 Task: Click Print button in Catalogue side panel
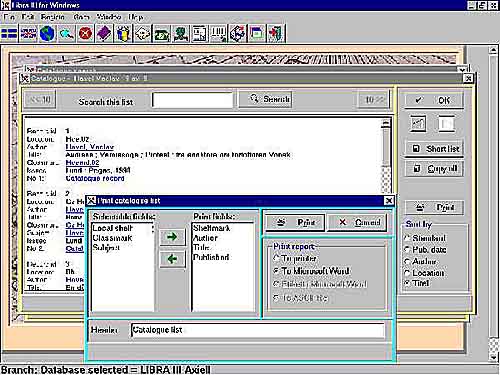[434, 207]
